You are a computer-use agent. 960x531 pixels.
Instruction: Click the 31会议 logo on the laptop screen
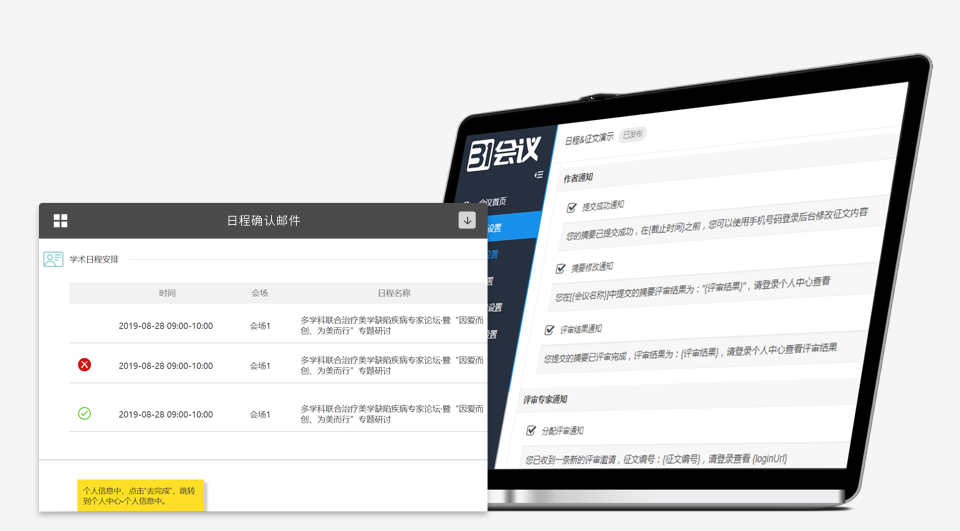503,153
